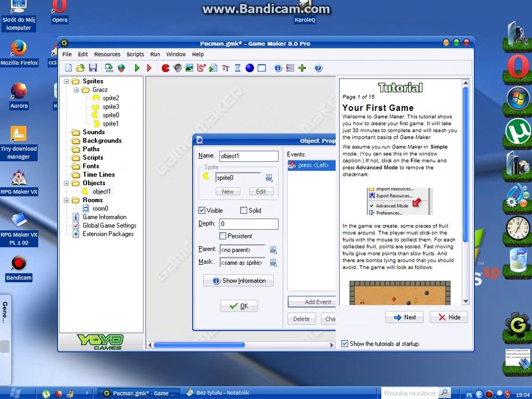The height and width of the screenshot is (399, 532).
Task: Confirm object with OK button
Action: 239,306
